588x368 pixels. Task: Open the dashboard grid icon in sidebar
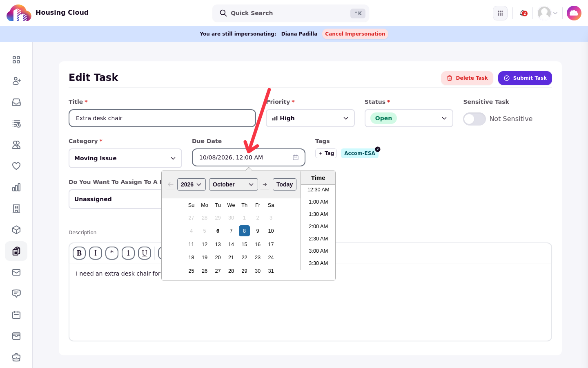click(16, 60)
